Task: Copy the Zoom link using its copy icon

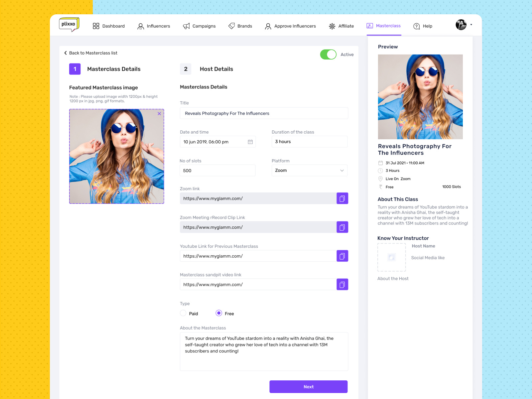Action: pos(342,198)
